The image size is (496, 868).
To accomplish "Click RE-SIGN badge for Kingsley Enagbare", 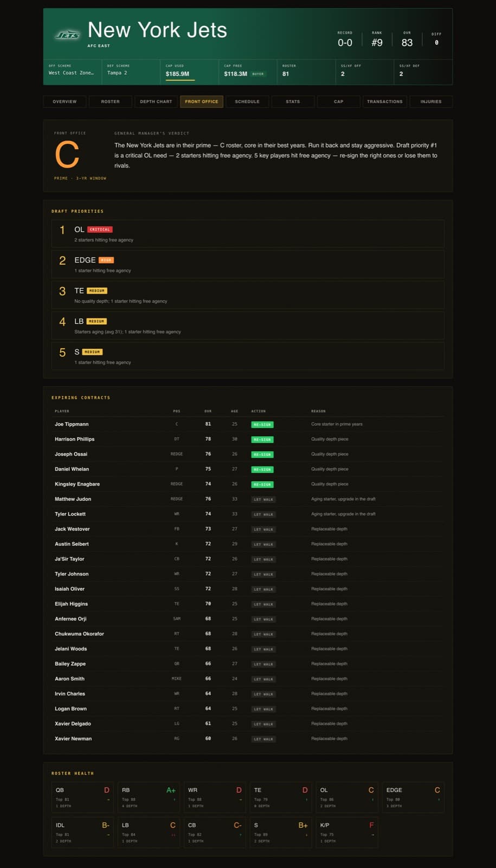I will tap(262, 484).
